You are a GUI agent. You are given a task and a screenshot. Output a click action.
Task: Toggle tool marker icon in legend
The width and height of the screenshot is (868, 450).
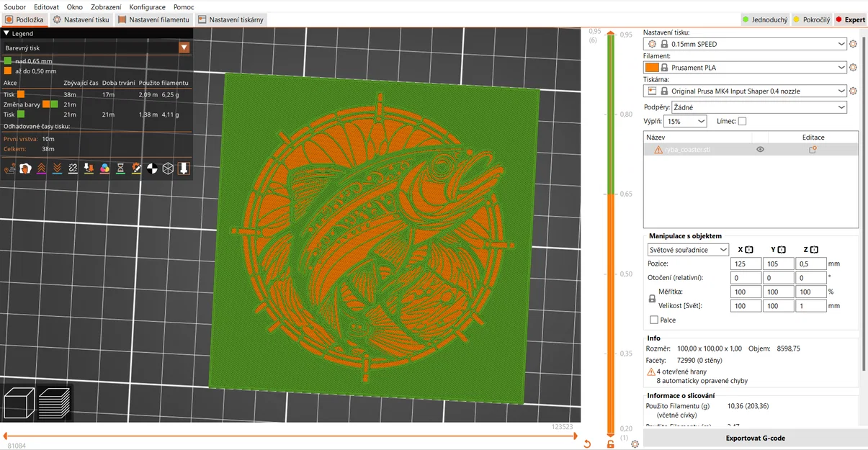pos(184,168)
